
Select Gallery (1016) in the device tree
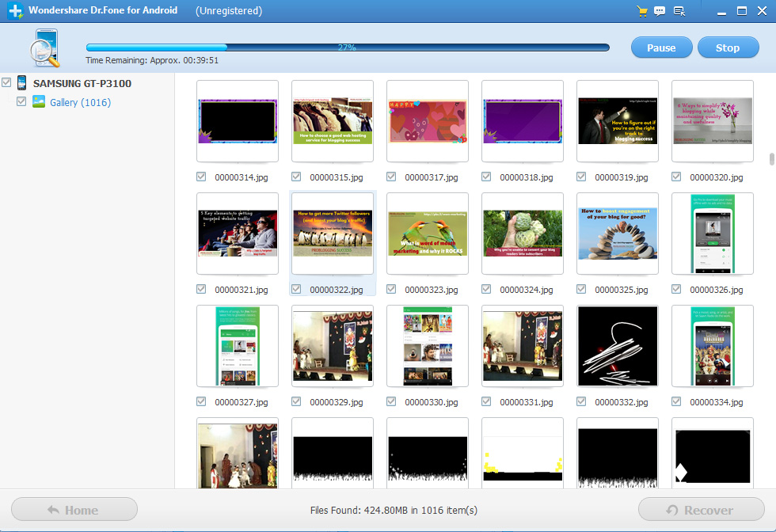point(80,103)
